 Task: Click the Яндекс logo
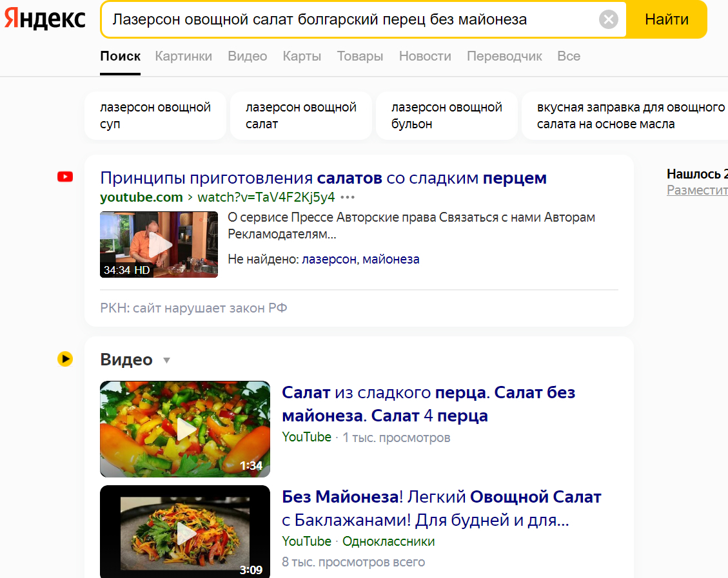[45, 19]
